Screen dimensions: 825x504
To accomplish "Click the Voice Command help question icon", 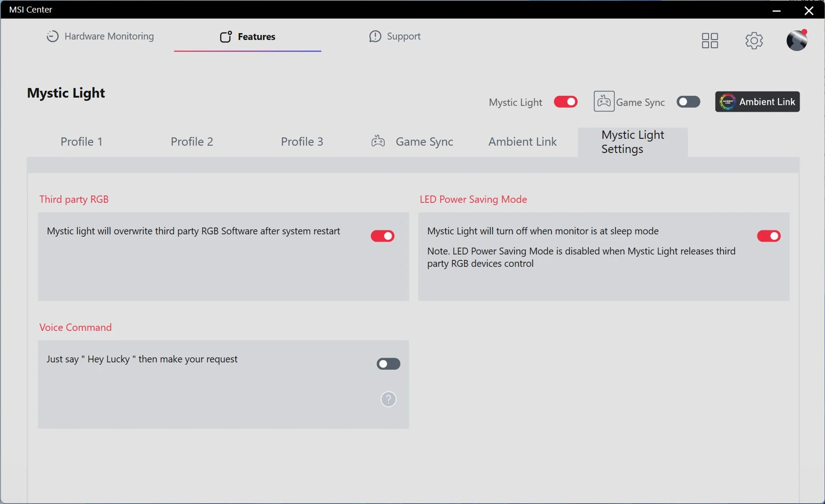I will [x=388, y=399].
